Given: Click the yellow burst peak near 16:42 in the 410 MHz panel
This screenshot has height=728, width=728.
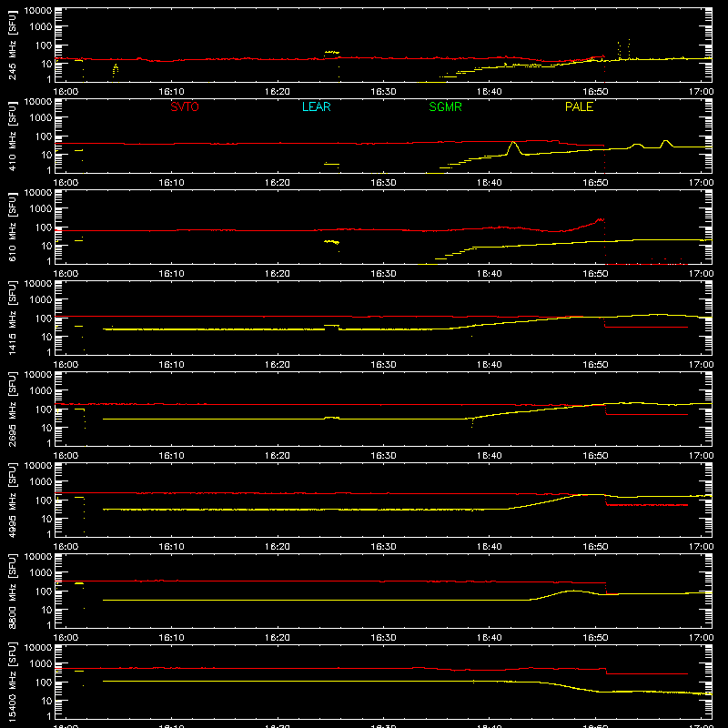Looking at the screenshot, I should [513, 143].
